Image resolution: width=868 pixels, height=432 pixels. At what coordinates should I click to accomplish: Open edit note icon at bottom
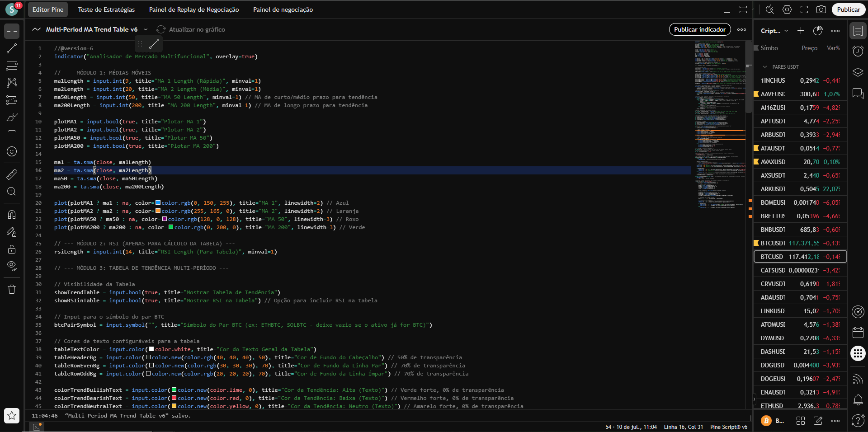point(818,421)
